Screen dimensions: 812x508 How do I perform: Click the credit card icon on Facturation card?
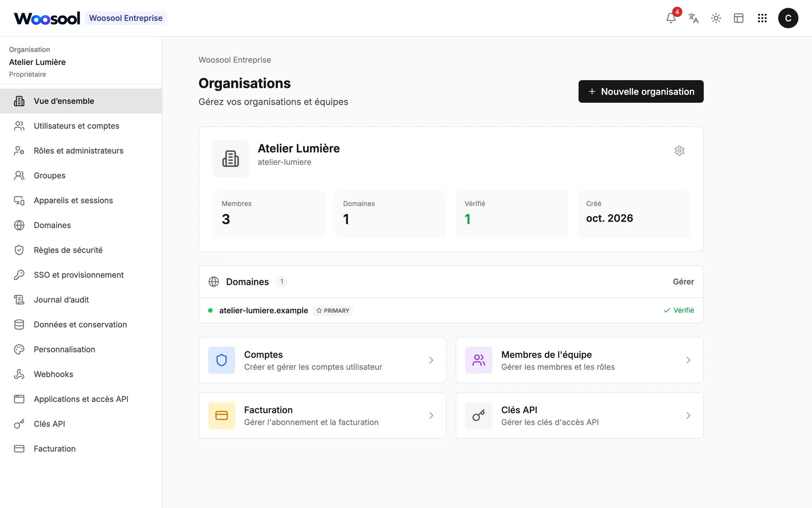pos(221,415)
